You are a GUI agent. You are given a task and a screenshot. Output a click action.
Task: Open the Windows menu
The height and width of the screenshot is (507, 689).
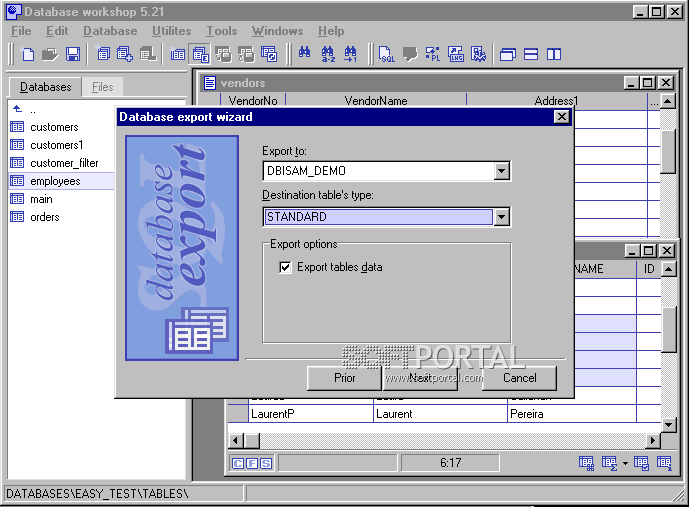[277, 31]
